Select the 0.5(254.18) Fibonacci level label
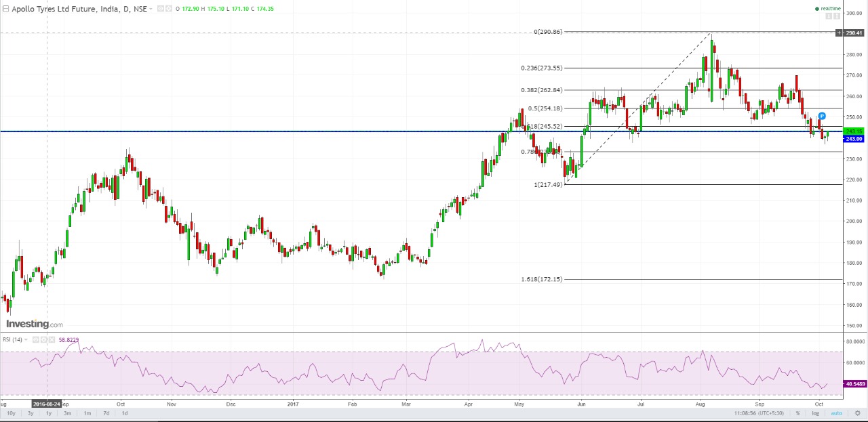This screenshot has width=868, height=422. [545, 108]
